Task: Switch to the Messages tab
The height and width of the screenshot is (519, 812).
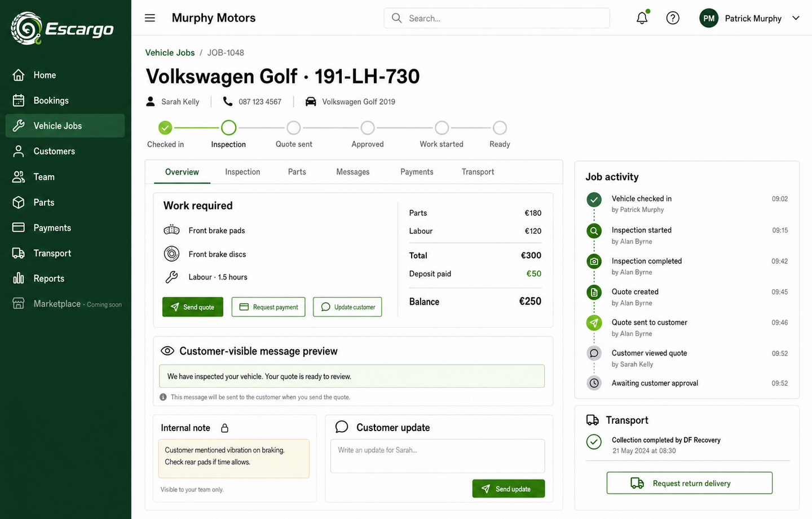Action: pyautogui.click(x=353, y=172)
